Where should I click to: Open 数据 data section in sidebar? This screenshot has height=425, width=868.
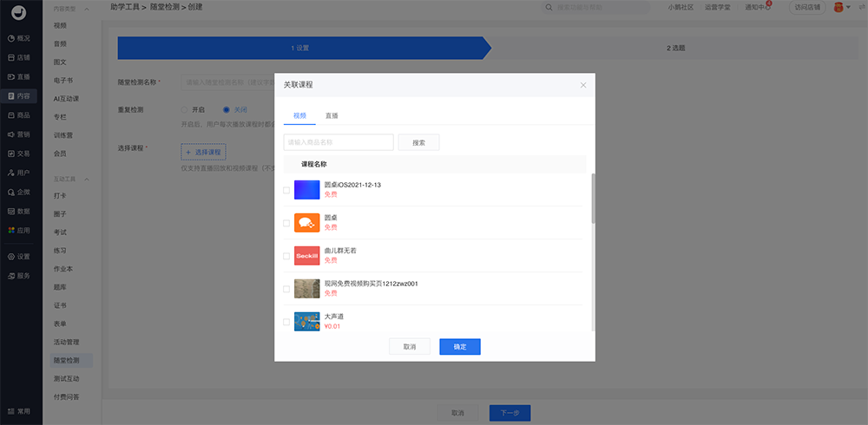pos(19,211)
